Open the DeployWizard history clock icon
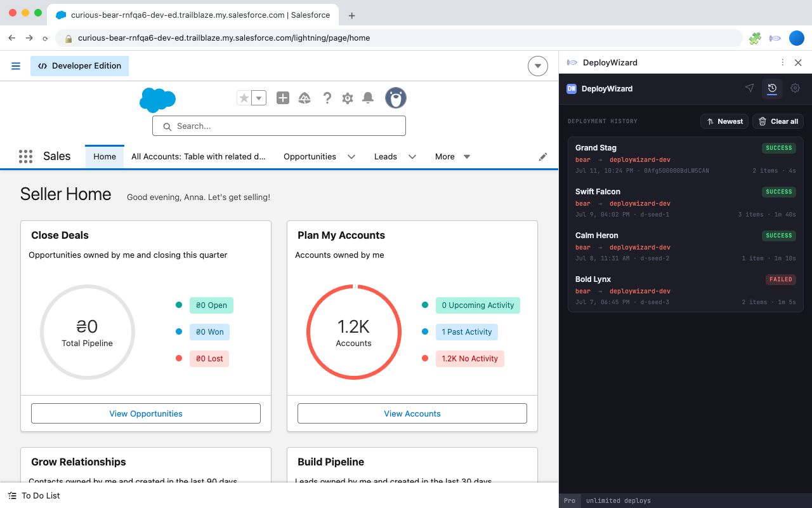This screenshot has height=508, width=812. click(772, 88)
